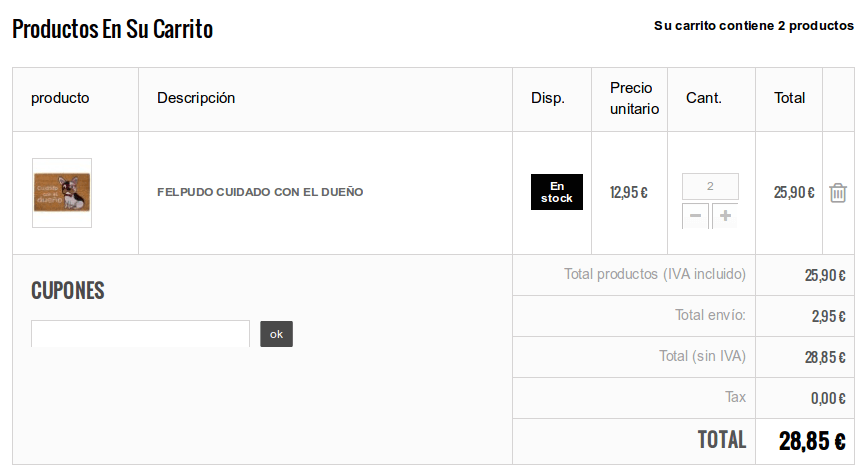The image size is (855, 473).
Task: Decrease quantity with the minus button
Action: (695, 216)
